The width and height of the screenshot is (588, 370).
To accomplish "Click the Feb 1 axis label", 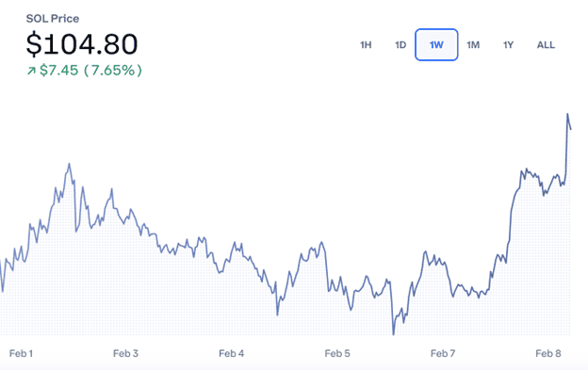I will point(21,353).
